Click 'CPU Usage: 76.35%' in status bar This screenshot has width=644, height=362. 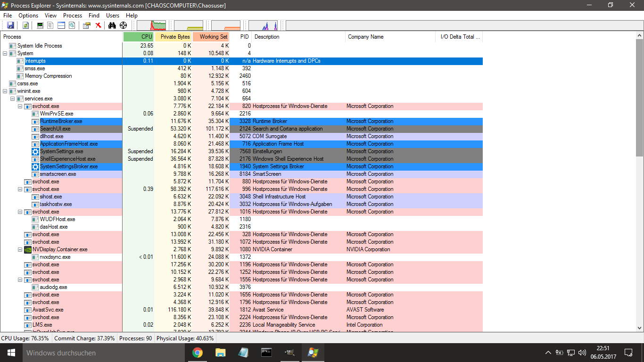coord(25,338)
